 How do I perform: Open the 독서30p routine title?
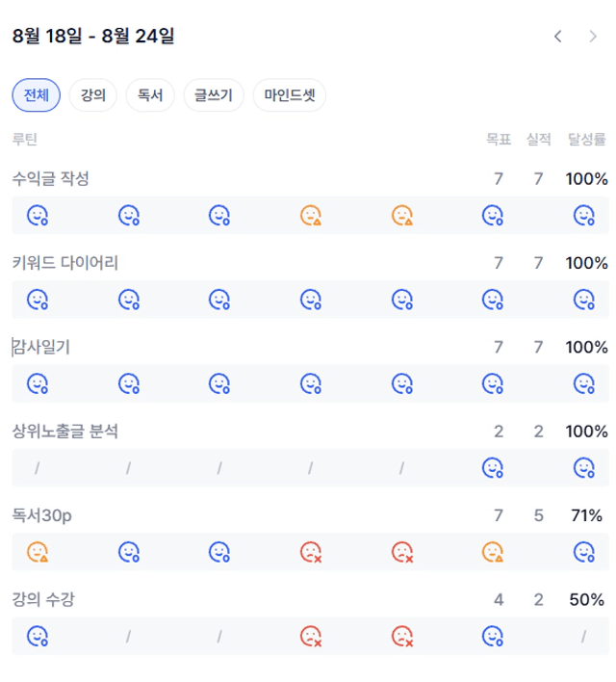coord(41,515)
